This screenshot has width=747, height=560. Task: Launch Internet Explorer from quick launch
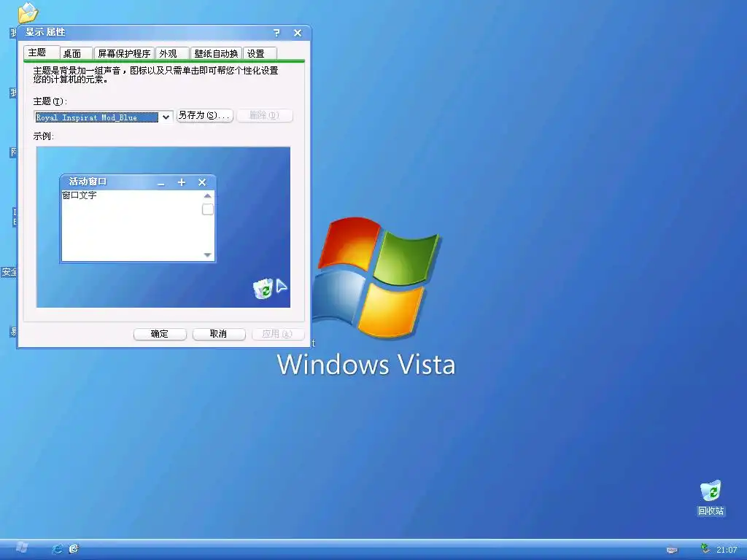[57, 549]
